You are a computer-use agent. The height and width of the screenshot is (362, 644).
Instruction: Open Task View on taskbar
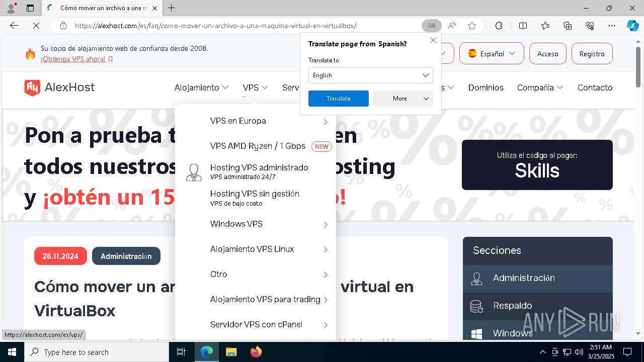(182, 352)
